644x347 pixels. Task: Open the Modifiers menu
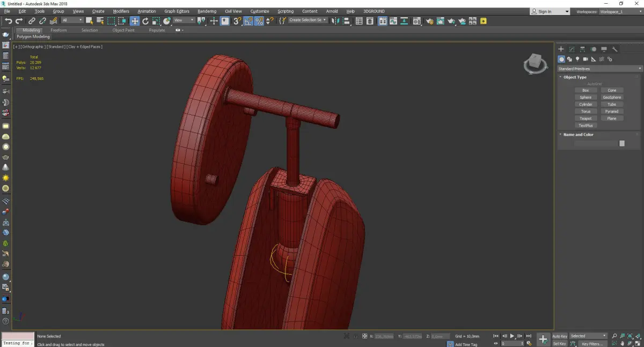[x=121, y=11]
